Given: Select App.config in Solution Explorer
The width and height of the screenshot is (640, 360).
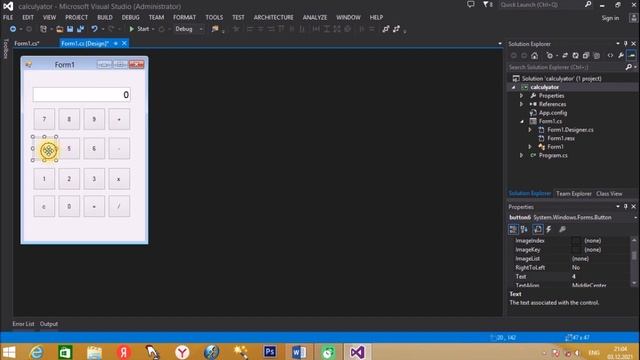Looking at the screenshot, I should (553, 113).
